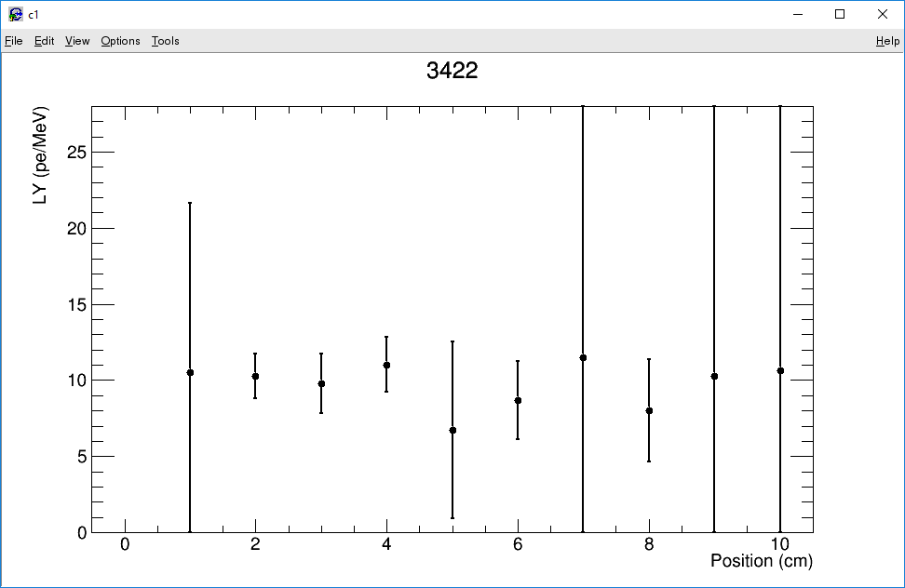This screenshot has width=905, height=588.
Task: Click the data point at position 2
Action: 255,377
